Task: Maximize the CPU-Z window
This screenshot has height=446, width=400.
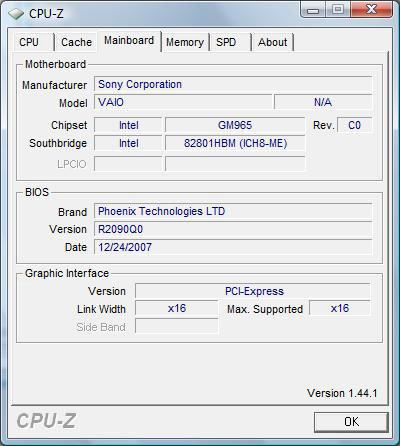Action: [338, 10]
